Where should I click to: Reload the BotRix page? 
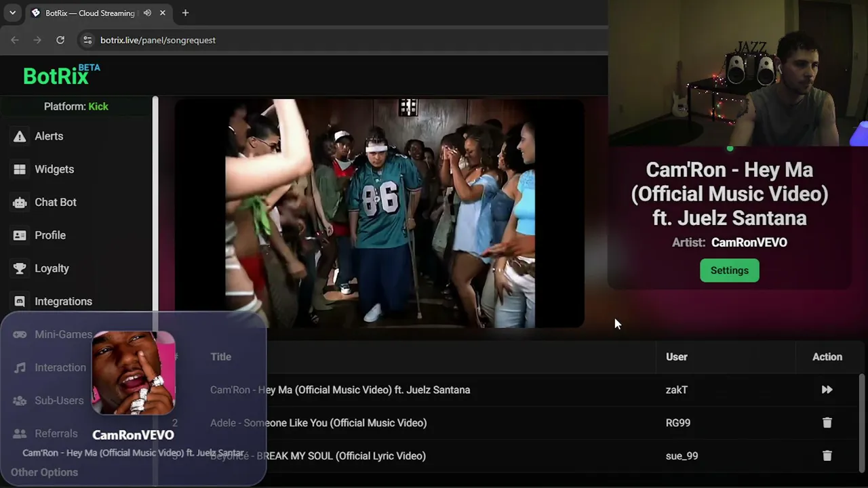(x=60, y=40)
